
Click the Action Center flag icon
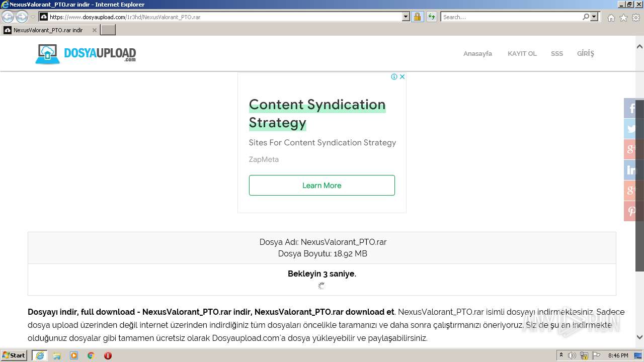(596, 355)
